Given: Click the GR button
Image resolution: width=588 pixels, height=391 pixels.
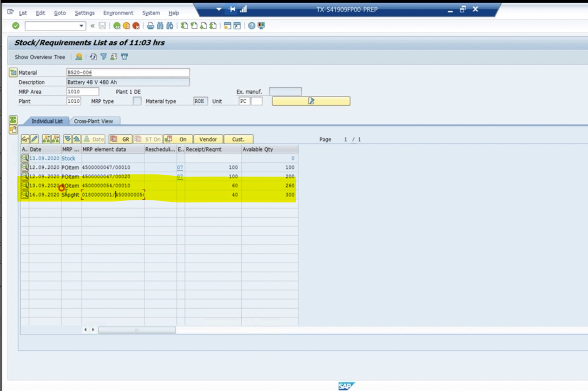Looking at the screenshot, I should pos(121,139).
